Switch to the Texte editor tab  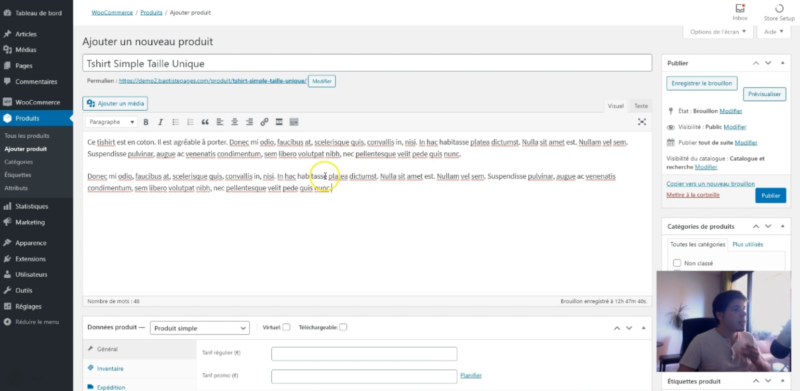[x=641, y=106]
